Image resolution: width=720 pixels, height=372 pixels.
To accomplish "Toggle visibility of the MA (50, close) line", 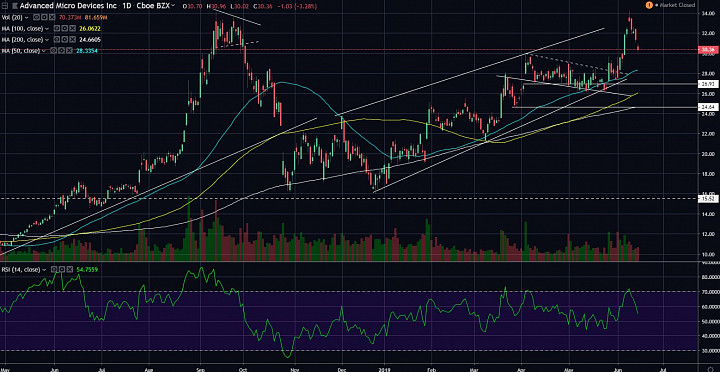I will 53,51.
